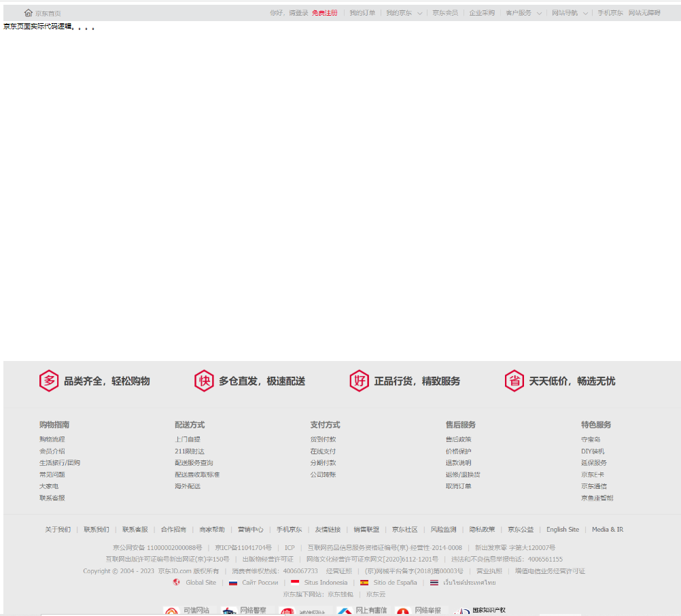Open the Sitio de España link
The height and width of the screenshot is (616, 681).
(396, 583)
